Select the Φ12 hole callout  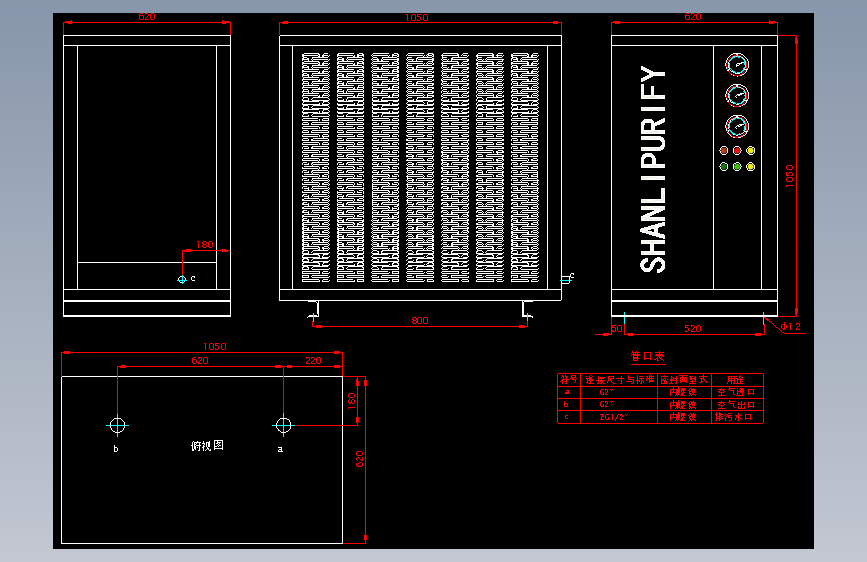(x=791, y=326)
